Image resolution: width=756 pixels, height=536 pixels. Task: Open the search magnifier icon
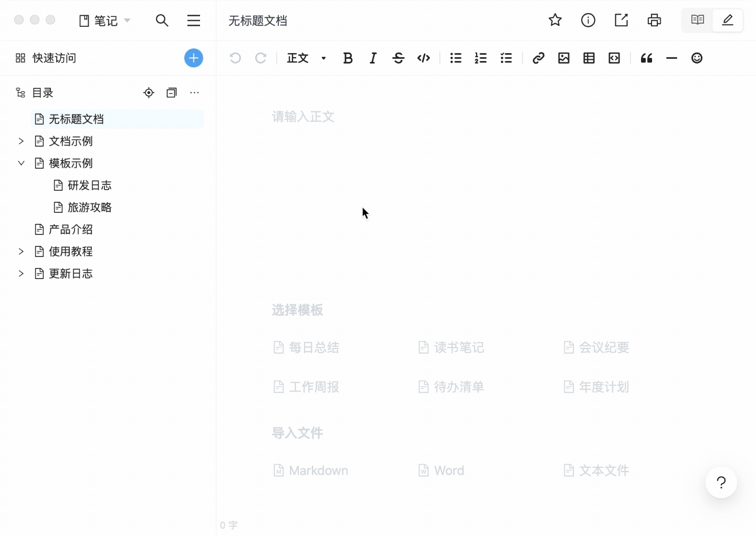162,20
